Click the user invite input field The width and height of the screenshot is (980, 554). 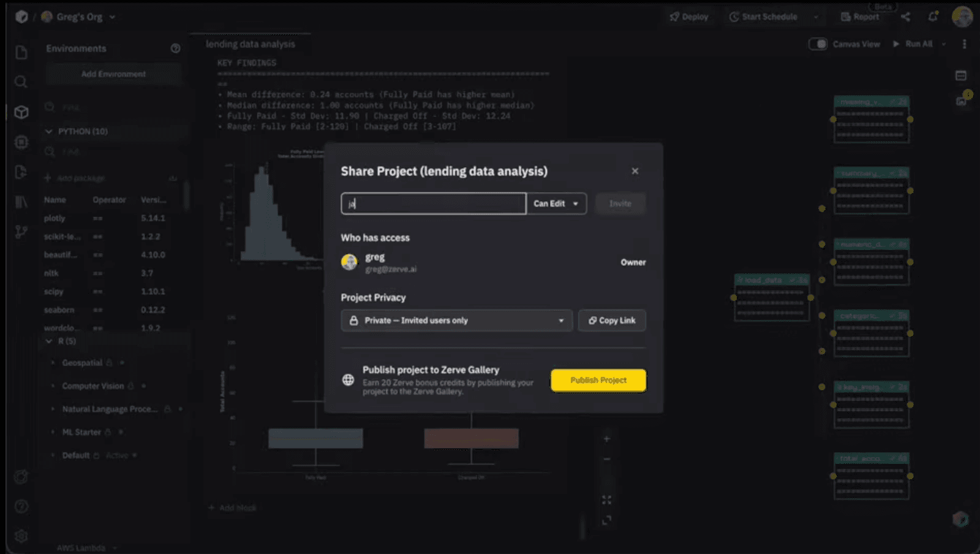(433, 203)
